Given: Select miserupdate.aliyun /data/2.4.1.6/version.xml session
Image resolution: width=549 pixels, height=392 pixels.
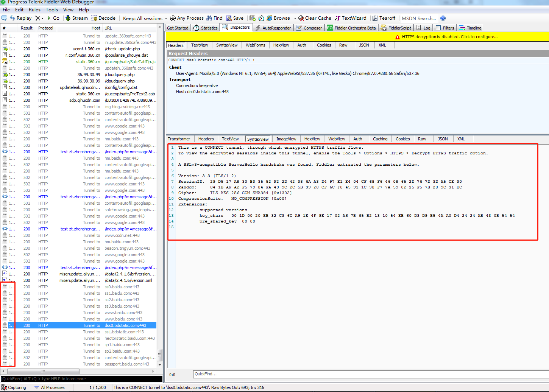Looking at the screenshot, I should pyautogui.click(x=78, y=280).
